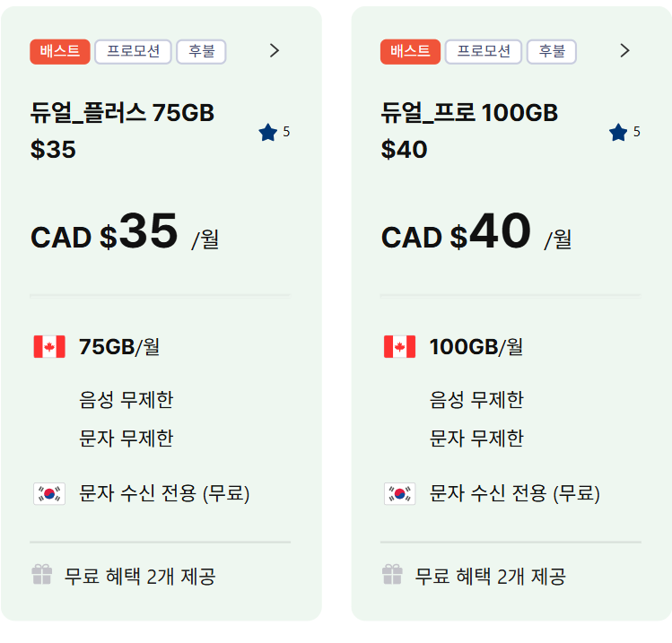View 무료 혜택 2개 제공 on 100GB plan

coord(490,576)
